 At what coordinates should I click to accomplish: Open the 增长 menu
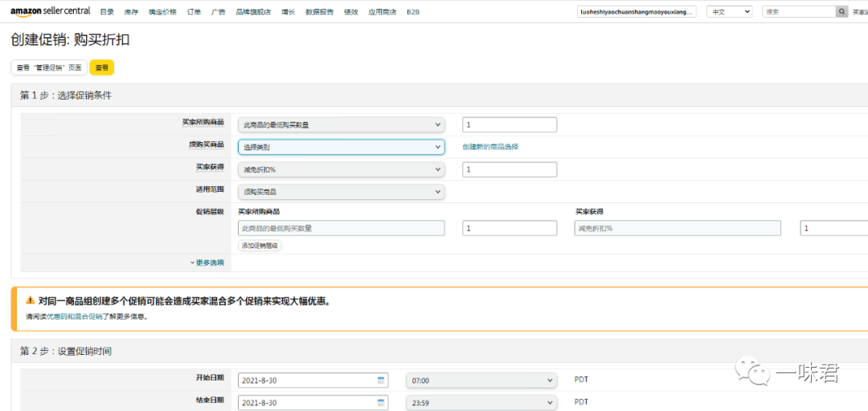tap(288, 11)
